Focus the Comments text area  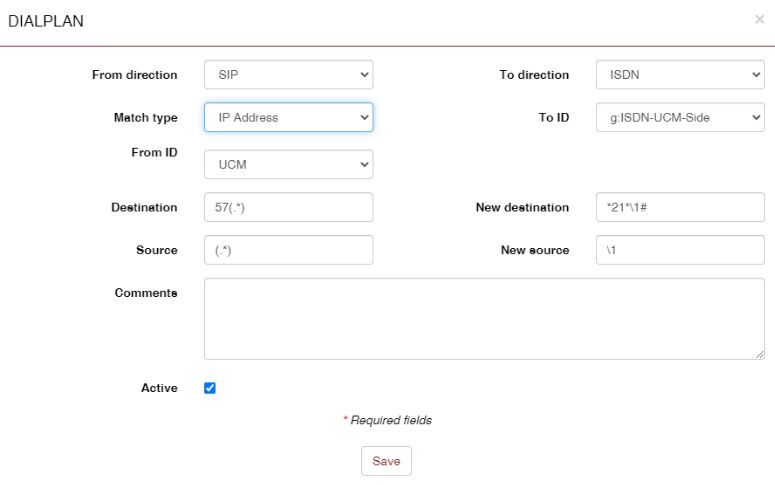click(484, 318)
